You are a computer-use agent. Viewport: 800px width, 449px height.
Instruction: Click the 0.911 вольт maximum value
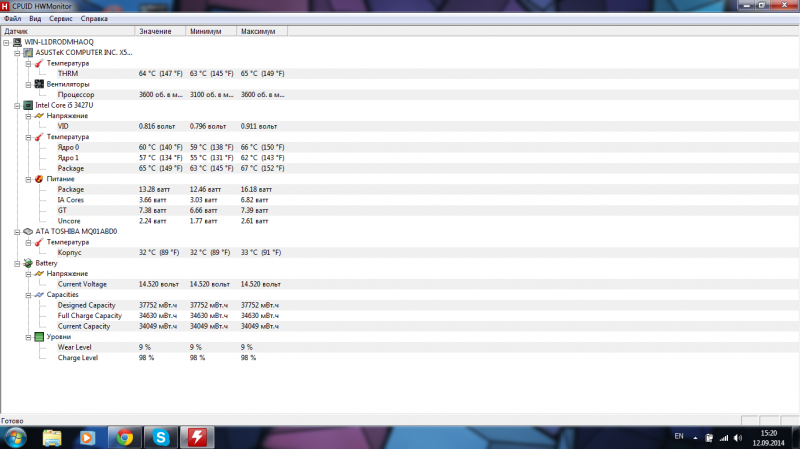(x=259, y=126)
